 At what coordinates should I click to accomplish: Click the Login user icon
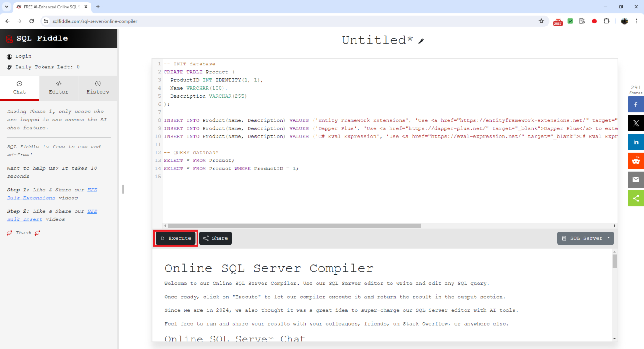pyautogui.click(x=9, y=56)
